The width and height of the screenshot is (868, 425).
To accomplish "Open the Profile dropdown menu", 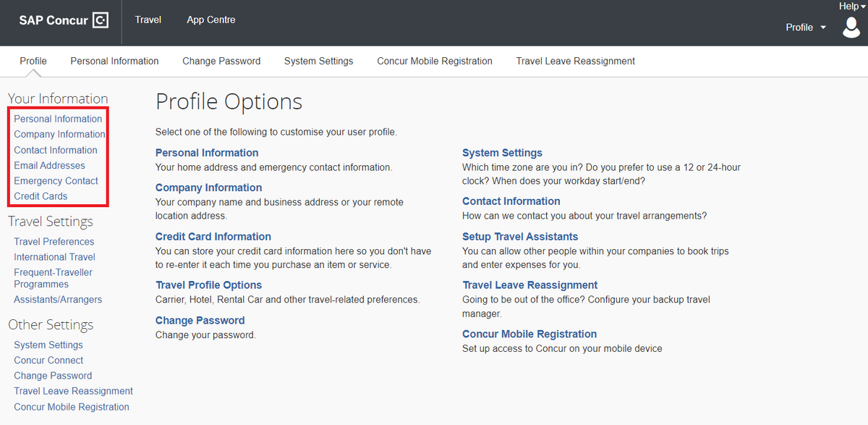I will pyautogui.click(x=806, y=28).
